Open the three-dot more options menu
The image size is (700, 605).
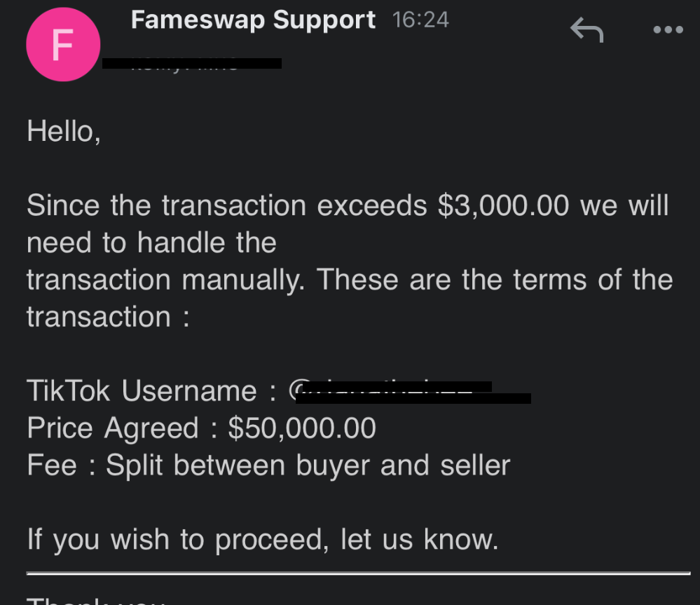coord(668,30)
